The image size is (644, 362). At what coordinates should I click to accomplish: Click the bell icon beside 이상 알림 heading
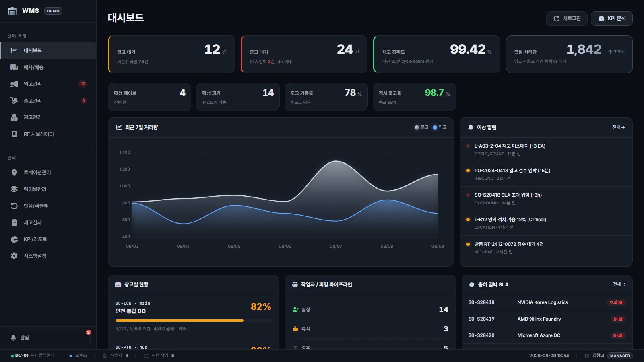[471, 127]
